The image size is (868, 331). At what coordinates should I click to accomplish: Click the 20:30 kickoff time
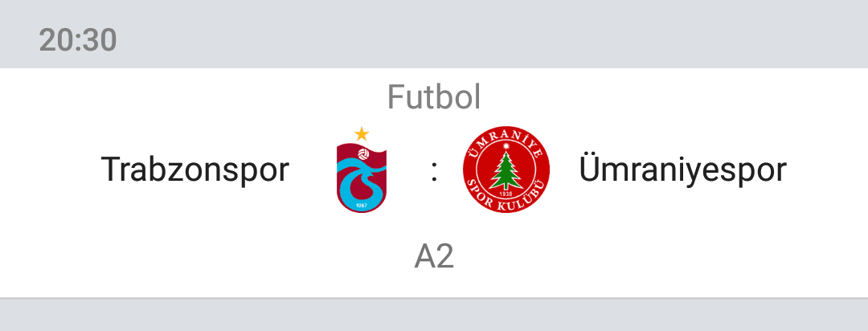click(78, 40)
